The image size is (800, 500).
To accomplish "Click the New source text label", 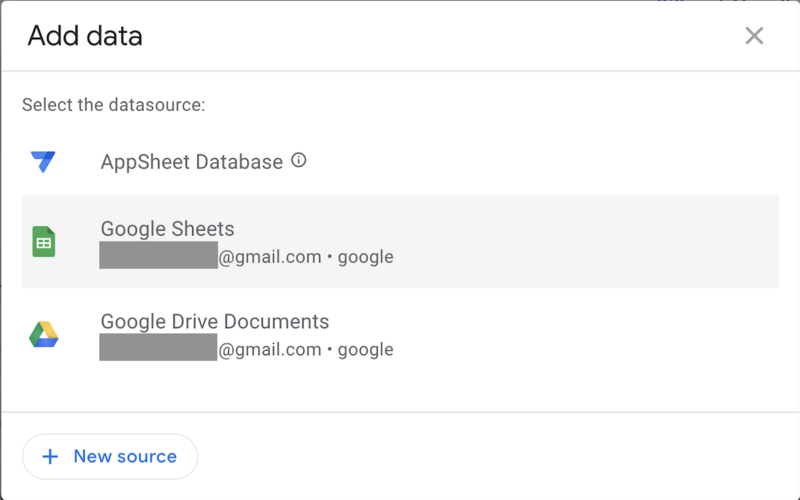I will [x=125, y=456].
